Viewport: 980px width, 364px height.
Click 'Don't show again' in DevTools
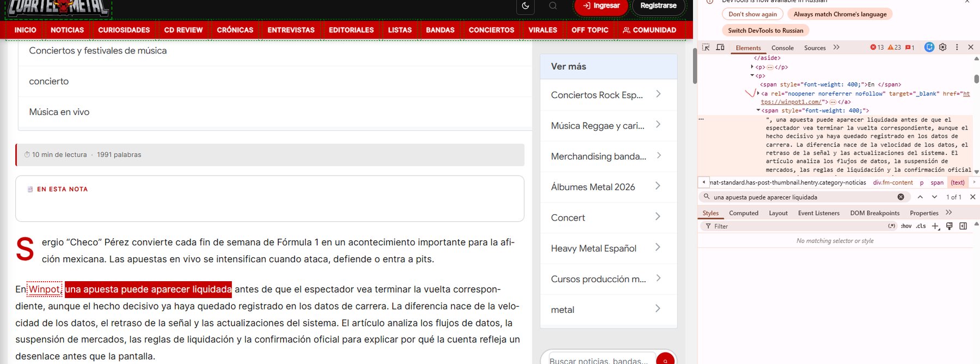click(x=752, y=14)
